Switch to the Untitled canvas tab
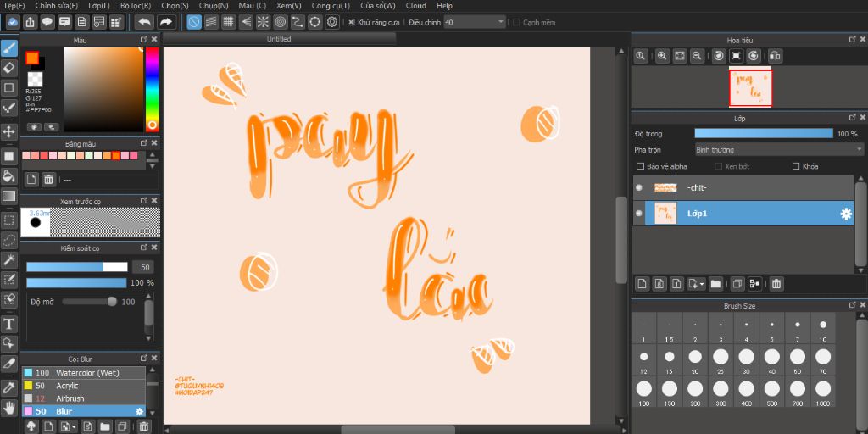This screenshot has height=434, width=868. point(279,39)
